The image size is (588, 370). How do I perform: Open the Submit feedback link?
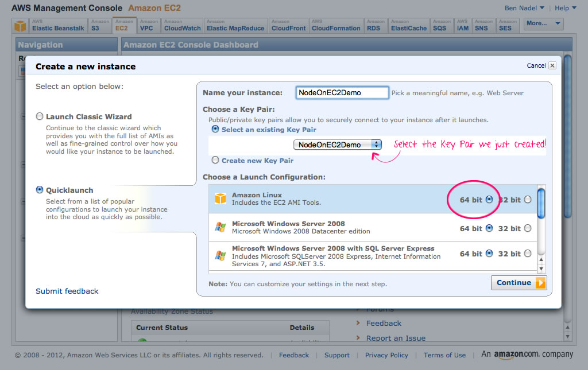click(x=67, y=291)
